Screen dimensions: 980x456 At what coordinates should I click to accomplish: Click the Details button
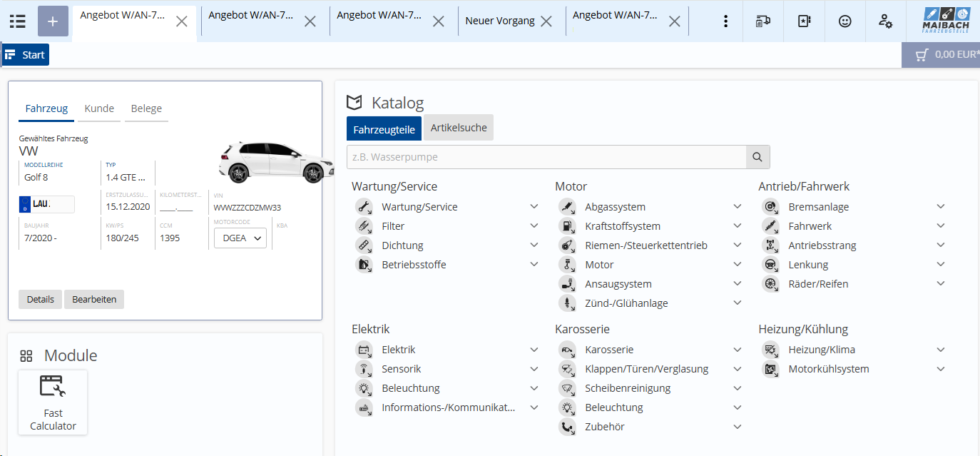tap(41, 300)
